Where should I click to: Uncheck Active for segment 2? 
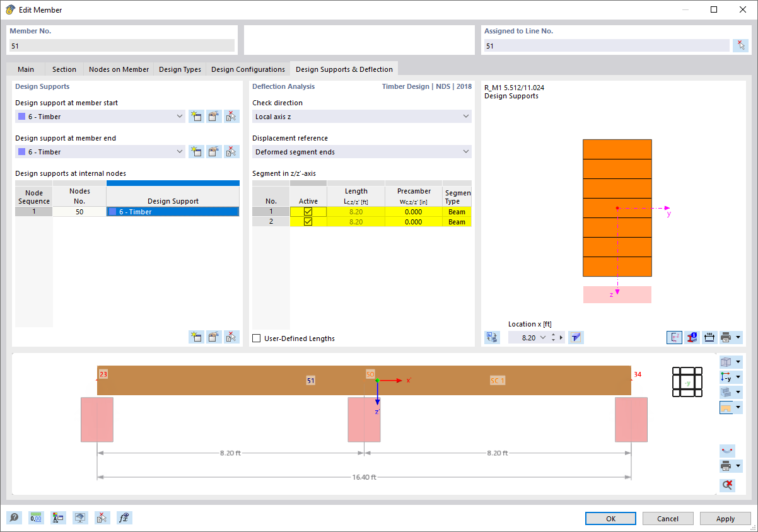(308, 222)
